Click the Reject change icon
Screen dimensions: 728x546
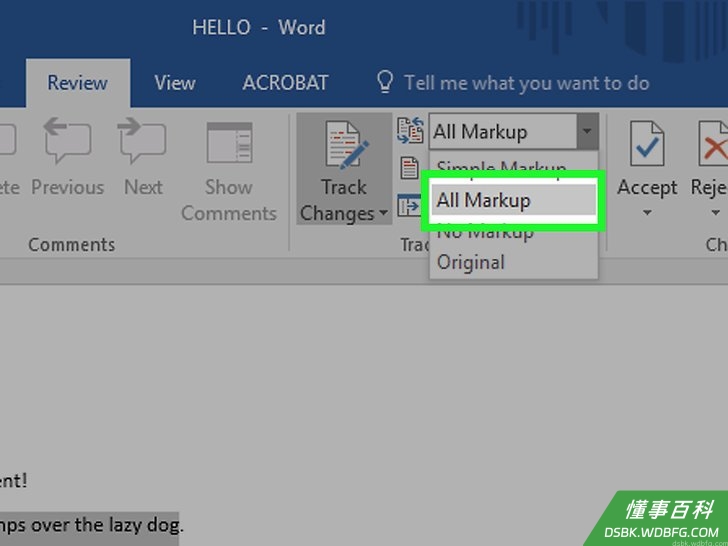click(x=713, y=143)
